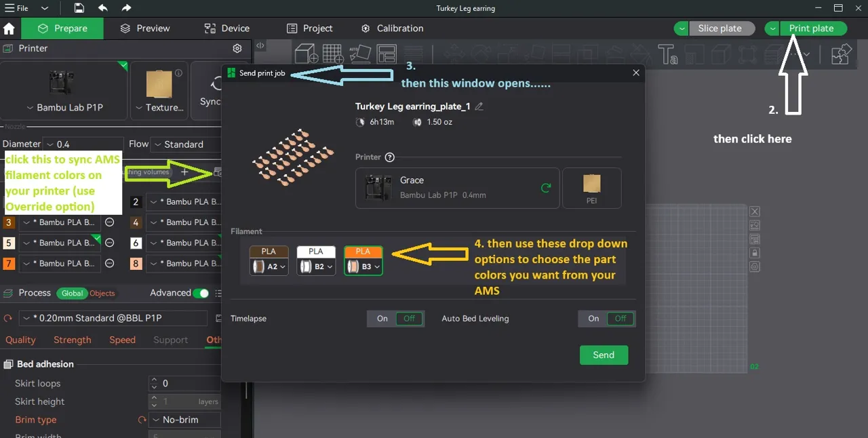Remove plate with X icon
The height and width of the screenshot is (438, 868).
coord(755,212)
